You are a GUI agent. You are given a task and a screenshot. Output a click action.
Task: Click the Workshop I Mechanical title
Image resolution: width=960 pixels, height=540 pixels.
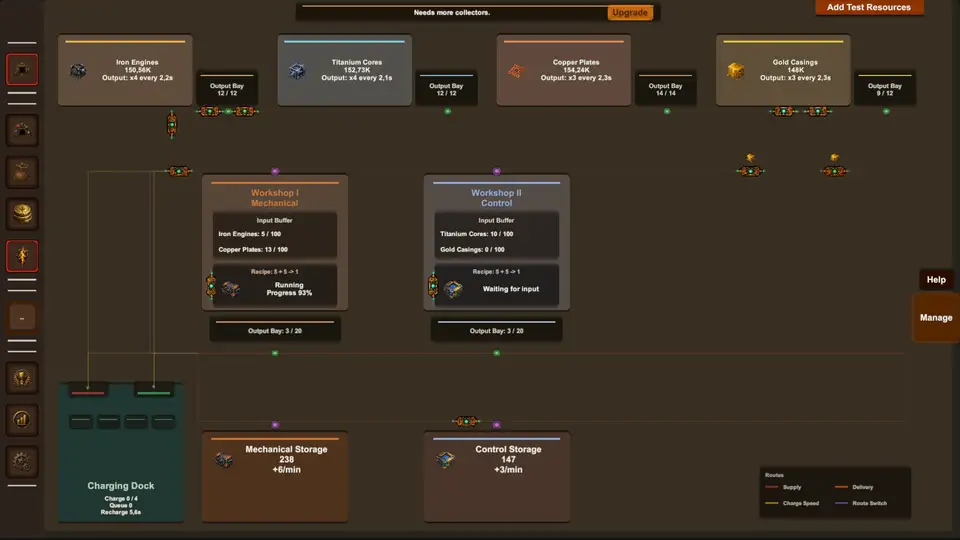[275, 198]
